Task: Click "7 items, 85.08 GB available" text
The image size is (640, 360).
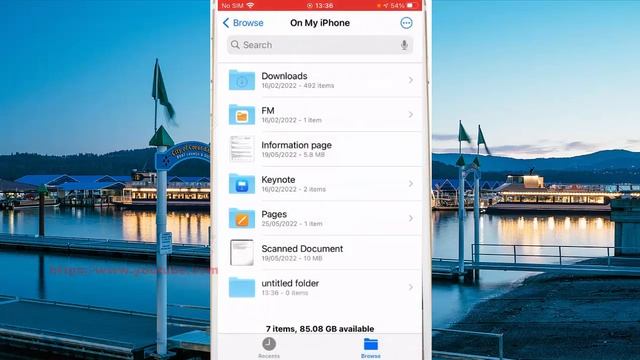Action: point(320,329)
